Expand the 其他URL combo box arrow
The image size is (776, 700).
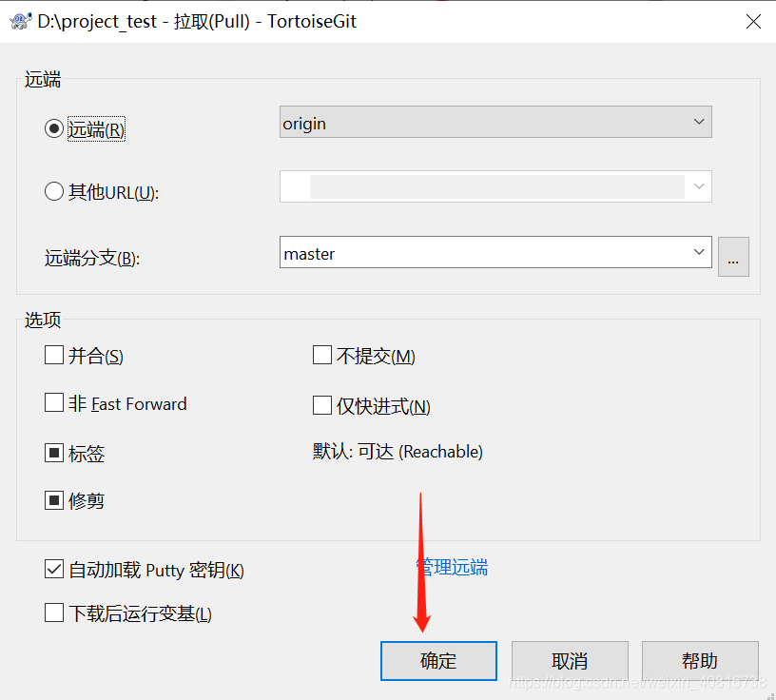click(x=699, y=186)
